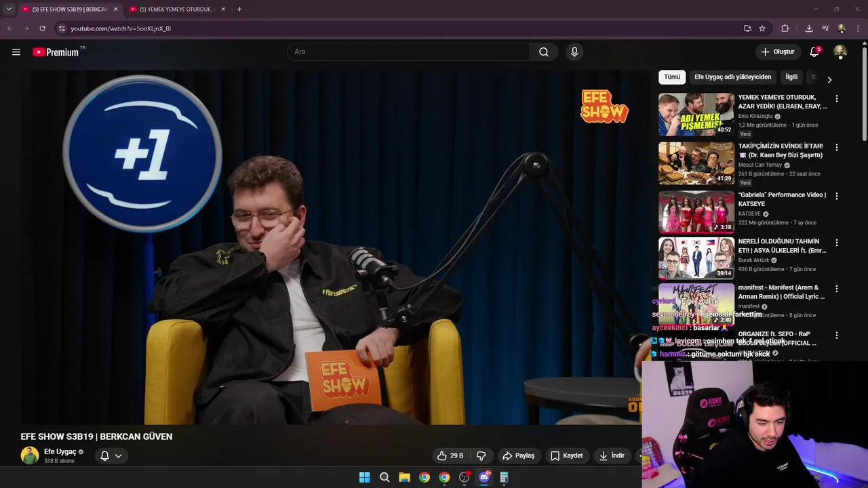Open Chrome media control icon

[x=825, y=28]
